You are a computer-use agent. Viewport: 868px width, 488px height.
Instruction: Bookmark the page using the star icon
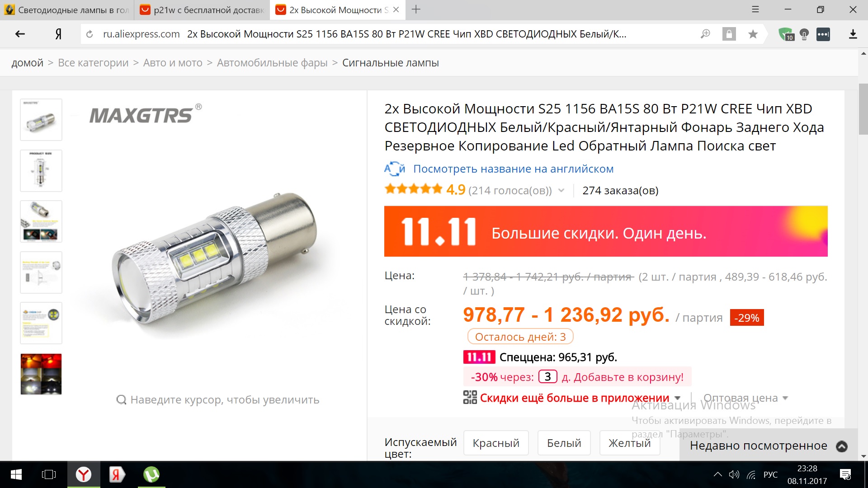click(x=753, y=34)
